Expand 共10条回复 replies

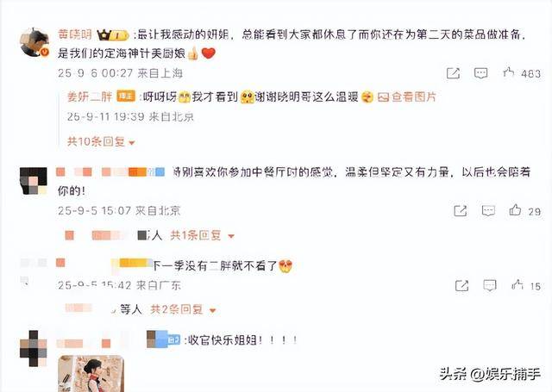tap(102, 141)
